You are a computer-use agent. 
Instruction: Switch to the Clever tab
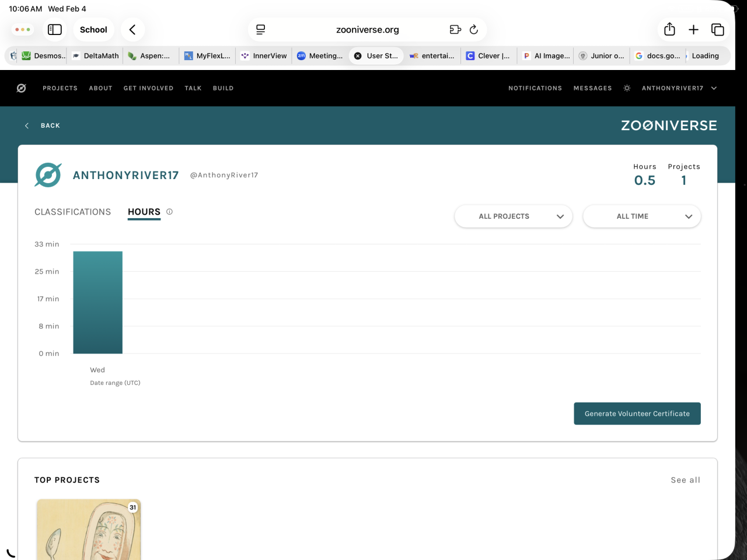coord(488,56)
